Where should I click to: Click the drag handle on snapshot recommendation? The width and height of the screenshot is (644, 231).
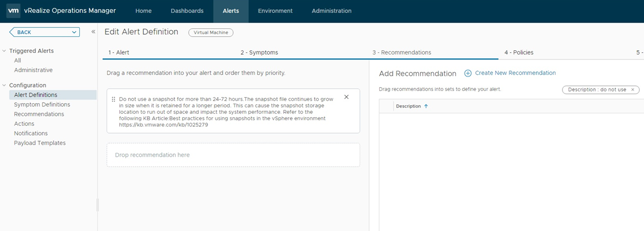(x=114, y=99)
